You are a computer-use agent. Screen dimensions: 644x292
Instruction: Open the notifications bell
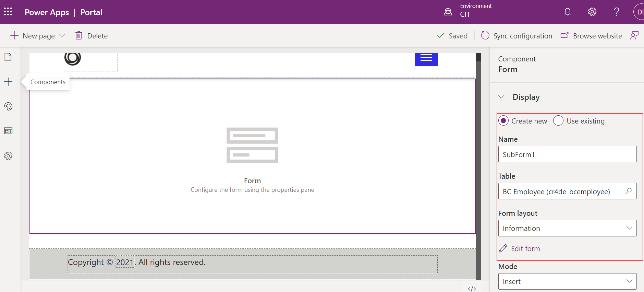[568, 12]
